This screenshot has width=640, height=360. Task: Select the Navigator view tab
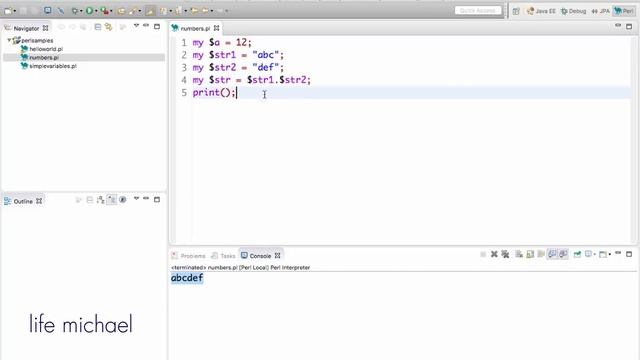point(26,28)
